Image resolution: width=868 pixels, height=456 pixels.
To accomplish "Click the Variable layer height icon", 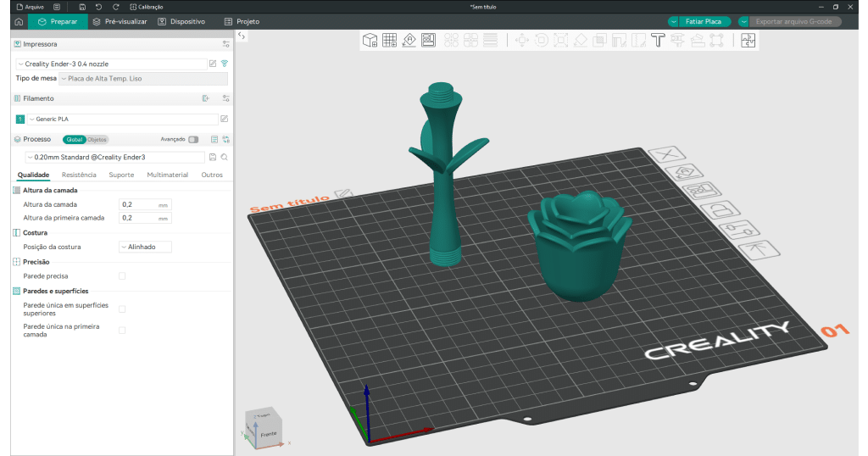I will point(490,41).
